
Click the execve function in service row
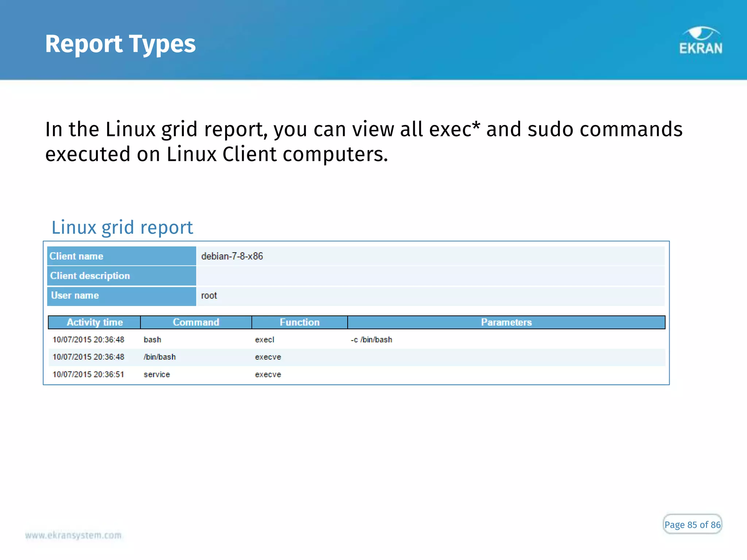(x=268, y=374)
